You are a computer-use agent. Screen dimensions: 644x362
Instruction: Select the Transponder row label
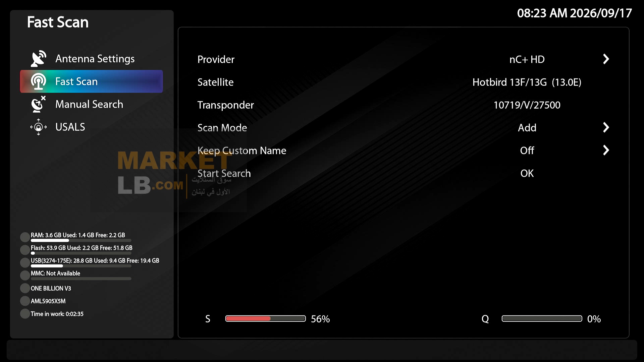click(x=226, y=105)
